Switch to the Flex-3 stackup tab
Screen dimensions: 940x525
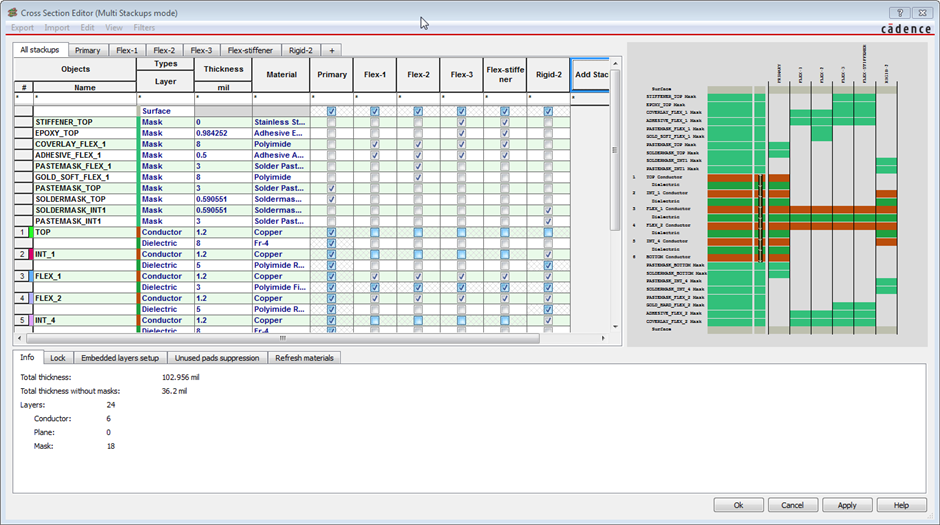coord(201,50)
